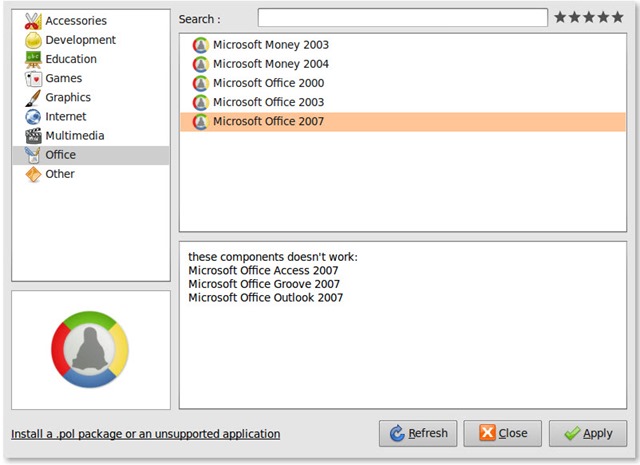The width and height of the screenshot is (640, 465).
Task: Show the Games category
Action: coord(64,78)
